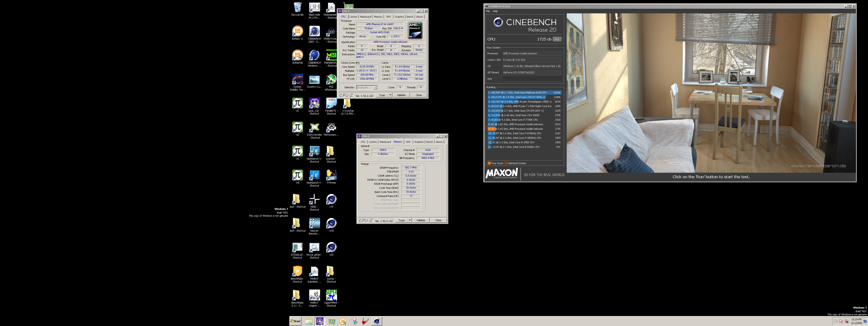This screenshot has height=326, width=868.
Task: Select ranking row 9 with the 1725 score
Action: [x=524, y=129]
